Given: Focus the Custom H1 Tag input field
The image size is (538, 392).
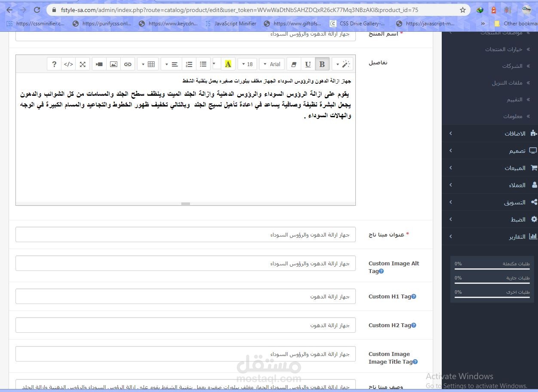Looking at the screenshot, I should [x=186, y=296].
